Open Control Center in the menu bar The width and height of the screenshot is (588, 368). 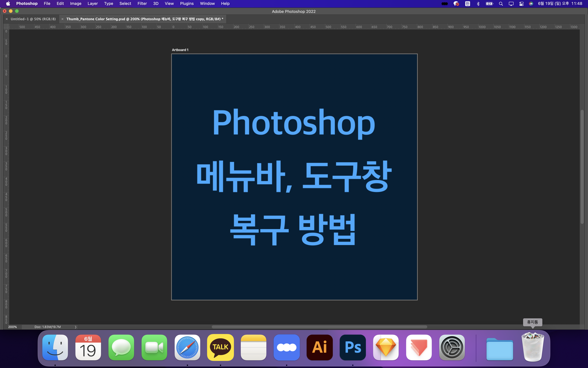[x=521, y=4]
